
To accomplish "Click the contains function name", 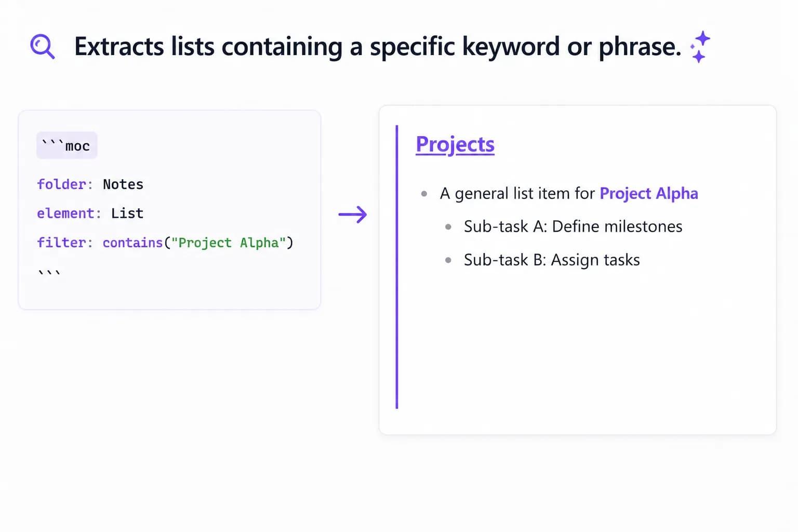I will [132, 243].
